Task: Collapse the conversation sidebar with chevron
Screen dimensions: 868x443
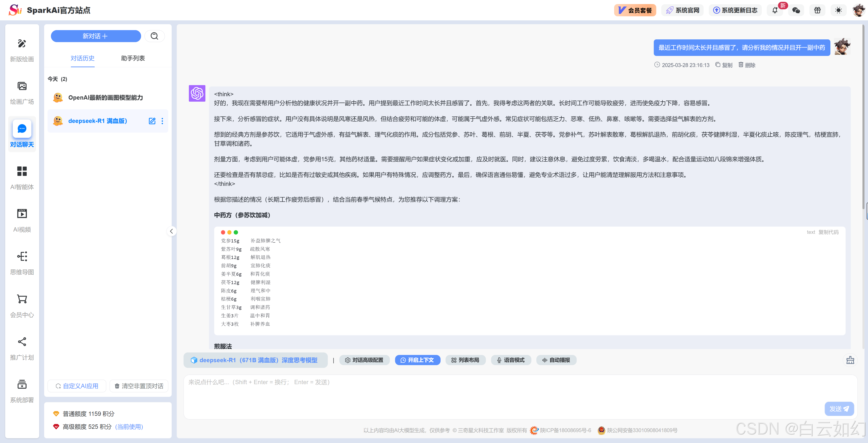Action: pos(171,231)
